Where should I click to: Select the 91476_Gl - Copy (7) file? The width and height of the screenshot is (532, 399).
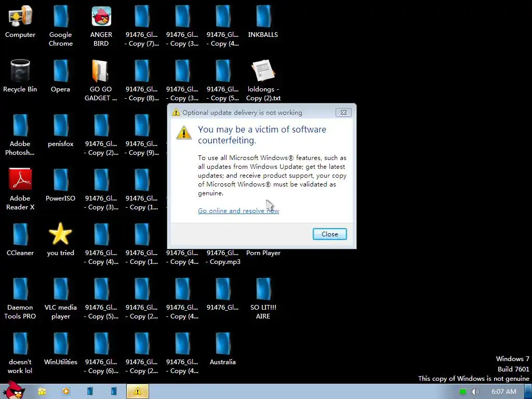pyautogui.click(x=141, y=25)
